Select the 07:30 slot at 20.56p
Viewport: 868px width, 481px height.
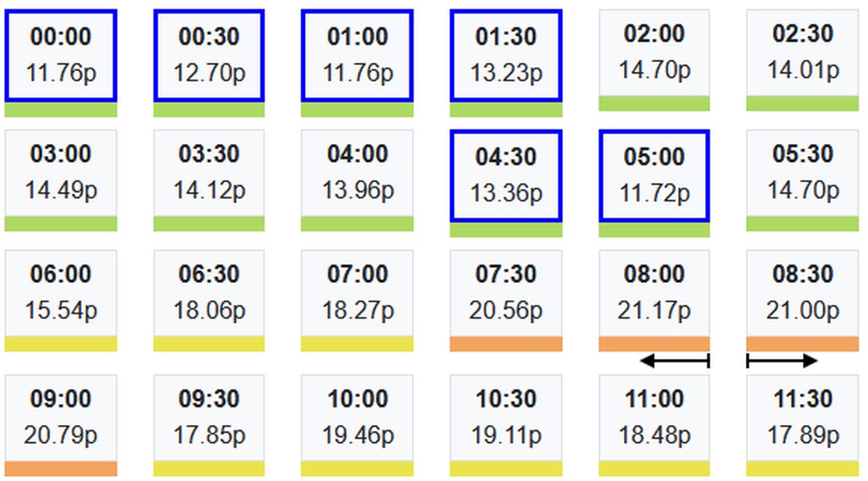coord(505,293)
